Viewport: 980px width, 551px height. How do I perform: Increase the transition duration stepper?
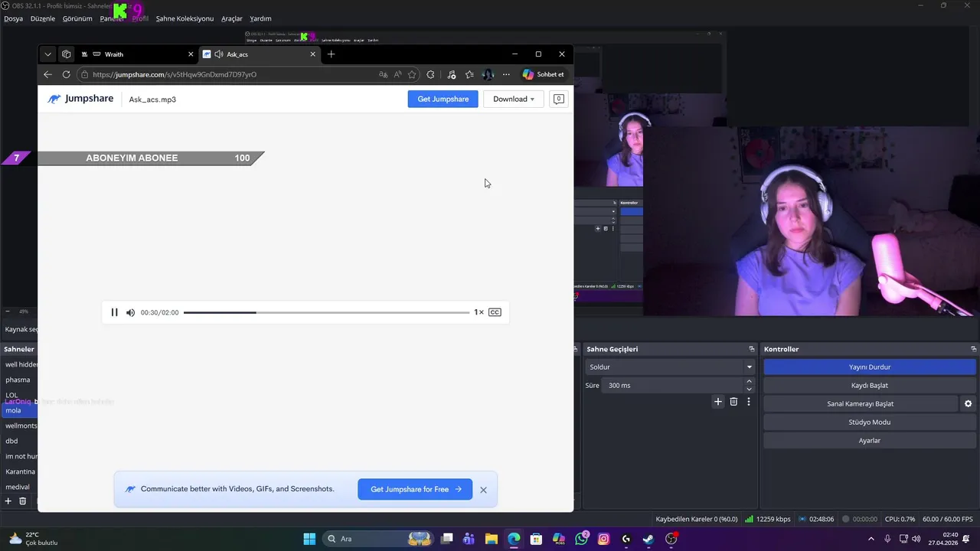[749, 381]
